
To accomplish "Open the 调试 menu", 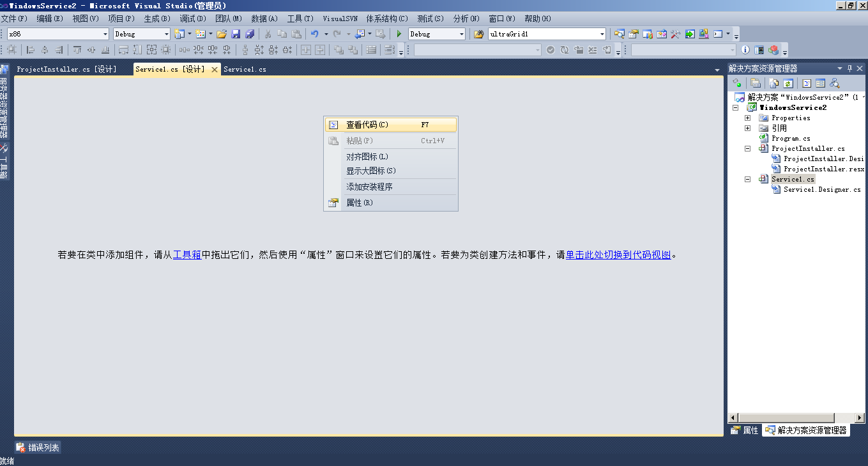I will 192,19.
